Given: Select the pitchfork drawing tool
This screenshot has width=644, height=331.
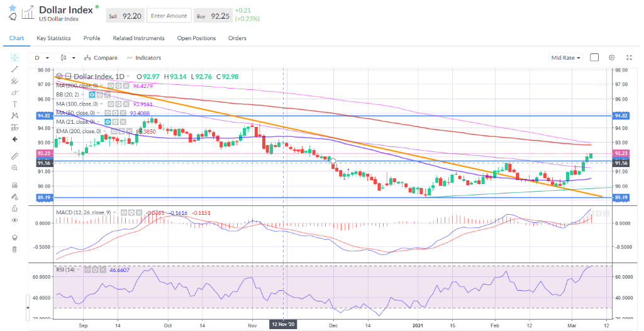Looking at the screenshot, I should tap(15, 81).
